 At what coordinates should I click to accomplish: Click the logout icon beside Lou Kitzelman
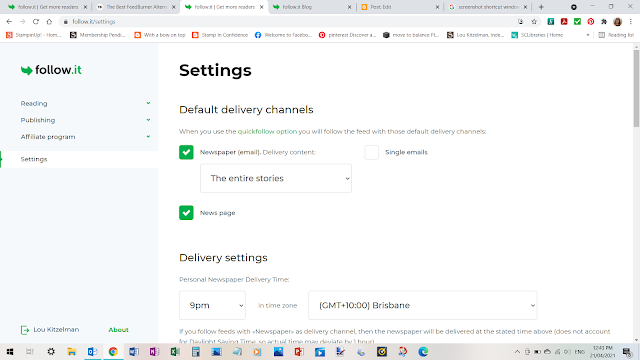click(25, 330)
